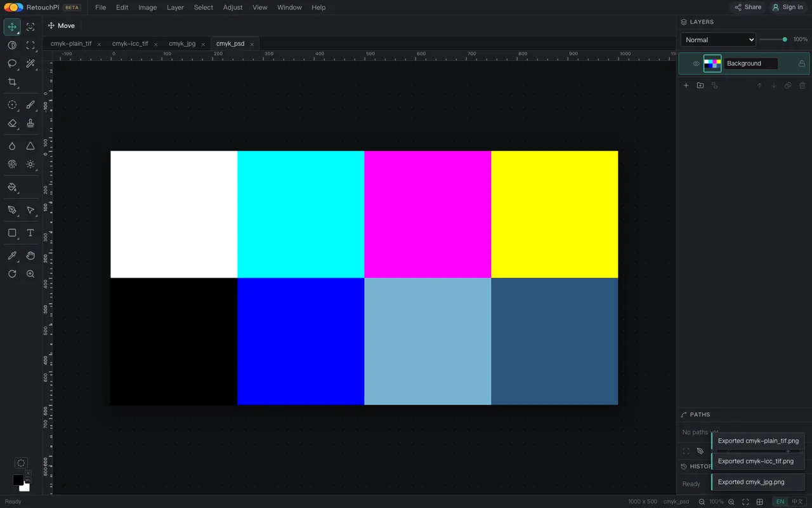Create a new layer group folder
This screenshot has width=812, height=508.
[700, 86]
